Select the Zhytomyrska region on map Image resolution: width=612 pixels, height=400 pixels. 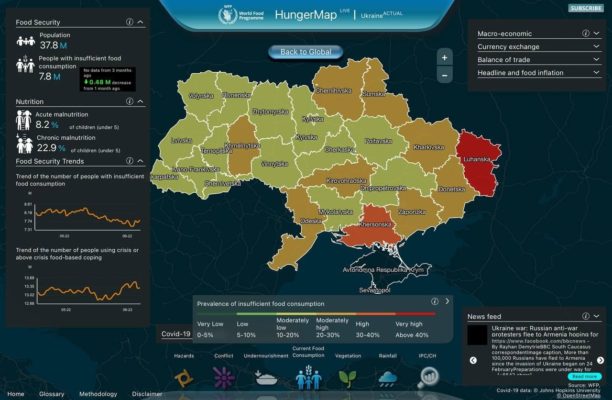coord(270,110)
